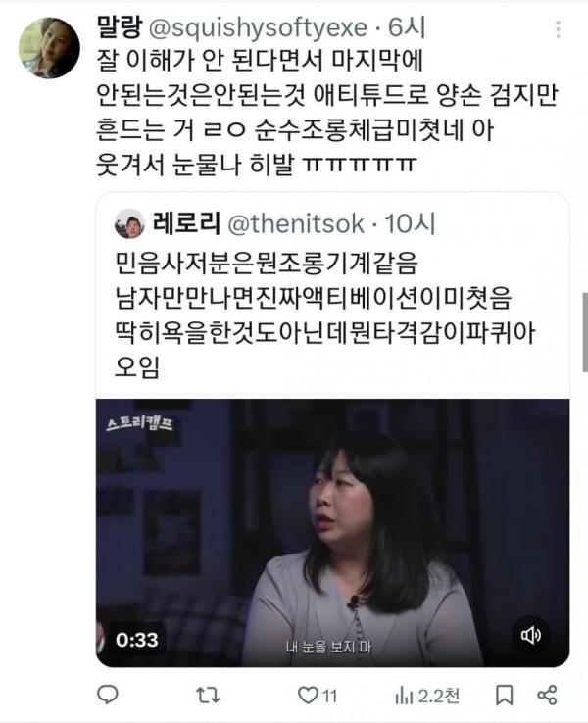Image resolution: width=588 pixels, height=723 pixels.
Task: Play the embedded video of the woman
Action: pos(332,533)
